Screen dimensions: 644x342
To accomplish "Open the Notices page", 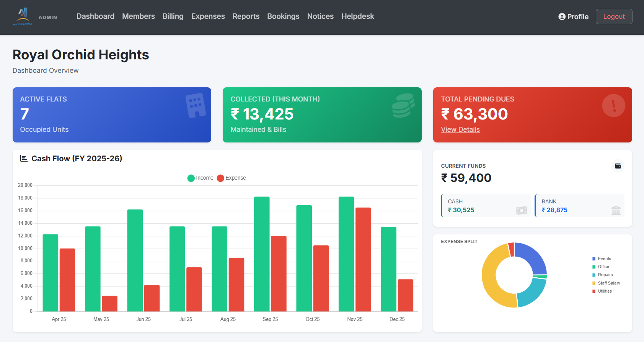I will [x=320, y=16].
